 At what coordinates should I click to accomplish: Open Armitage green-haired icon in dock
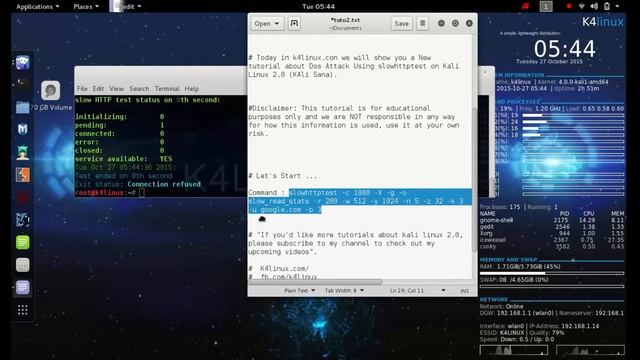point(22,152)
